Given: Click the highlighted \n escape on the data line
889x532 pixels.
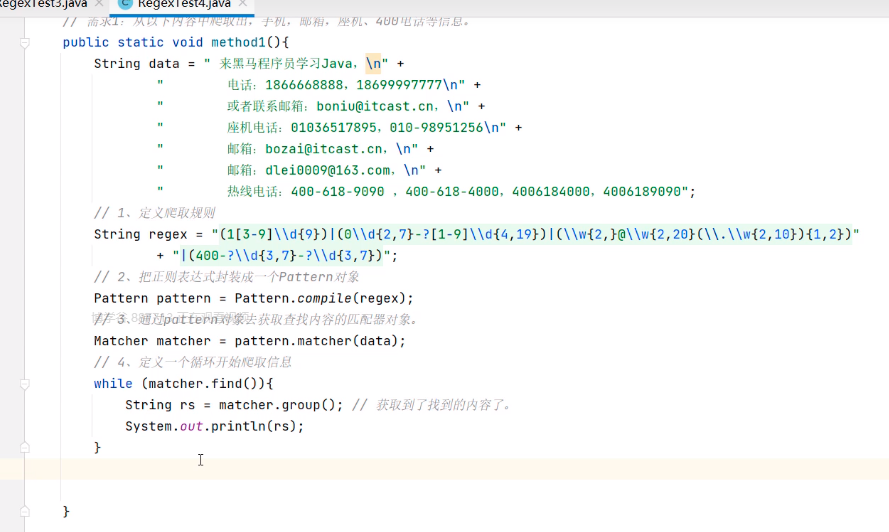Looking at the screenshot, I should click(373, 64).
